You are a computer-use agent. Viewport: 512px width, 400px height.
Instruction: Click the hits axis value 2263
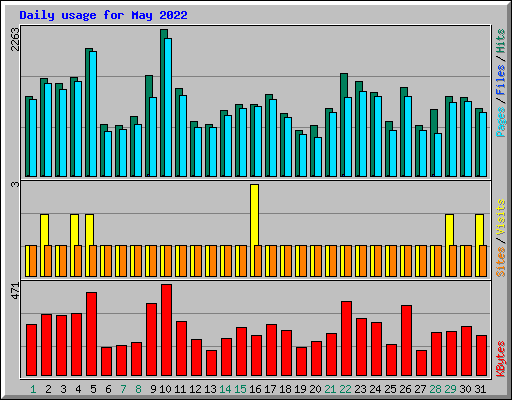[15, 39]
